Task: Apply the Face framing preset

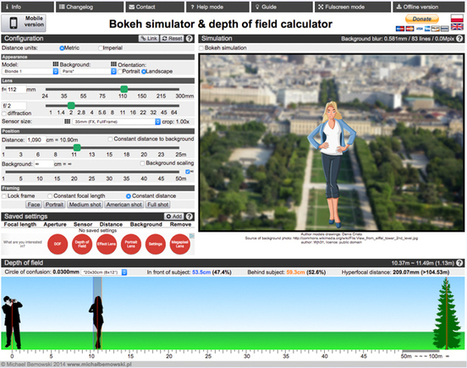Action: pyautogui.click(x=34, y=205)
